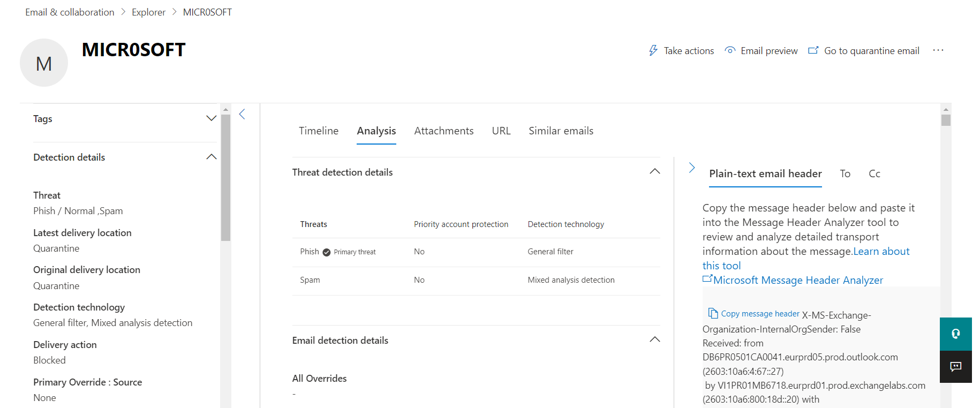Click the Copy message header icon
The width and height of the screenshot is (980, 408).
click(x=713, y=313)
